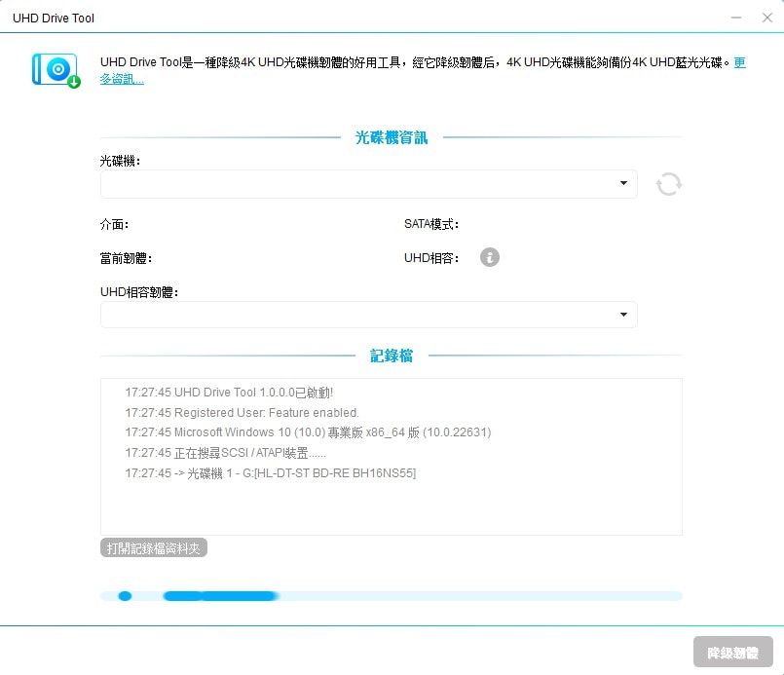This screenshot has width=784, height=675.
Task: Click the UHD相容: label
Action: click(431, 258)
